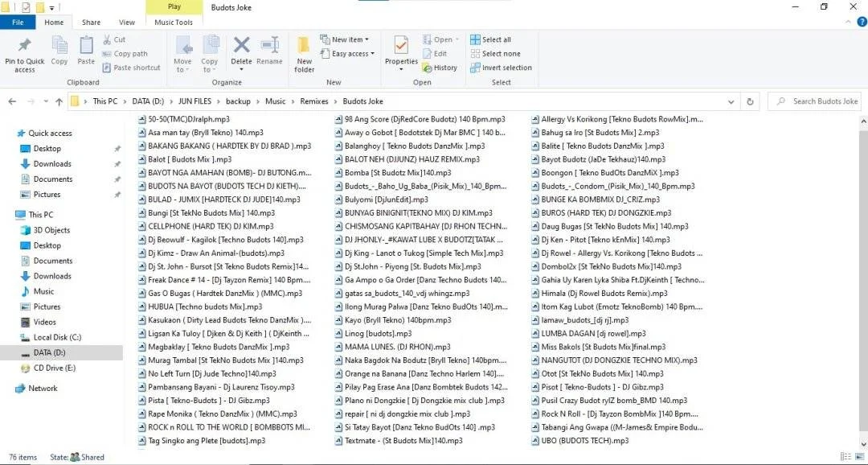Select 3D Objects in navigation pane
The width and height of the screenshot is (868, 465).
45,230
